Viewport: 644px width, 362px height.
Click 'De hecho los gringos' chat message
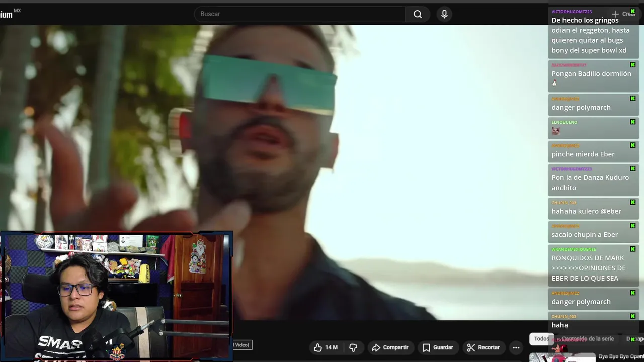click(x=594, y=33)
